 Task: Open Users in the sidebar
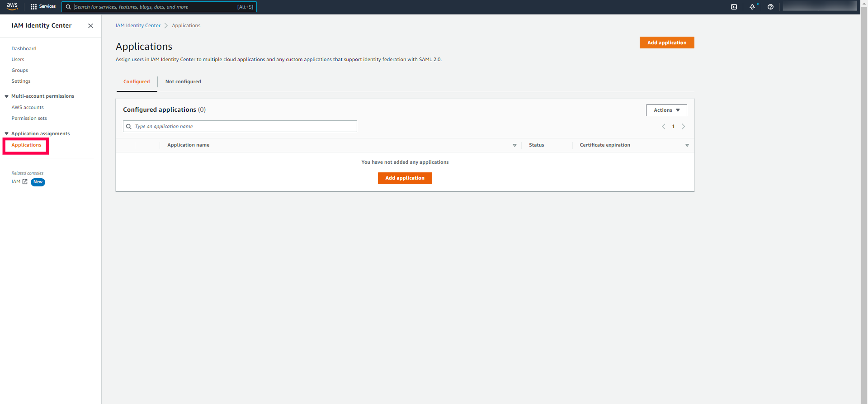tap(18, 60)
